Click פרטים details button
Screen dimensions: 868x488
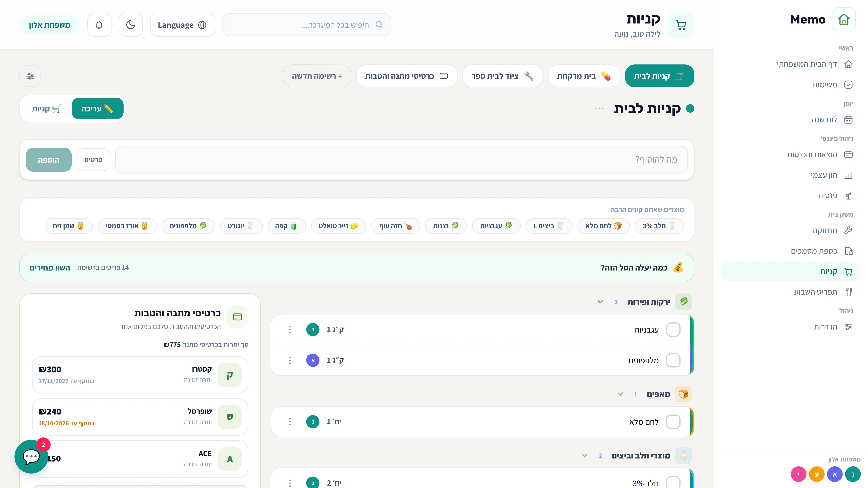[x=93, y=160]
